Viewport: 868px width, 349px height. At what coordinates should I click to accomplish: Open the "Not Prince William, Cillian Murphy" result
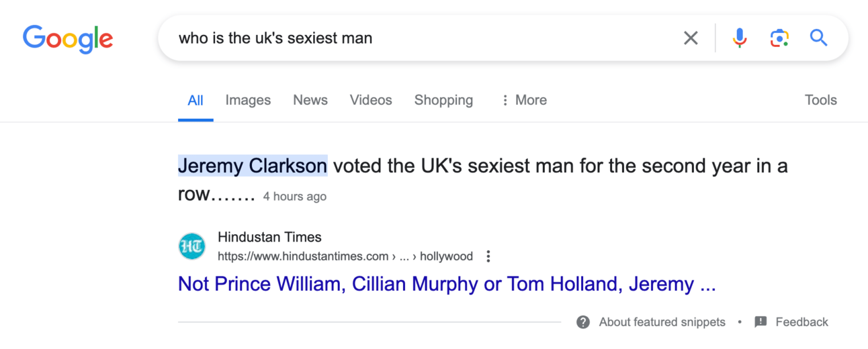(447, 284)
